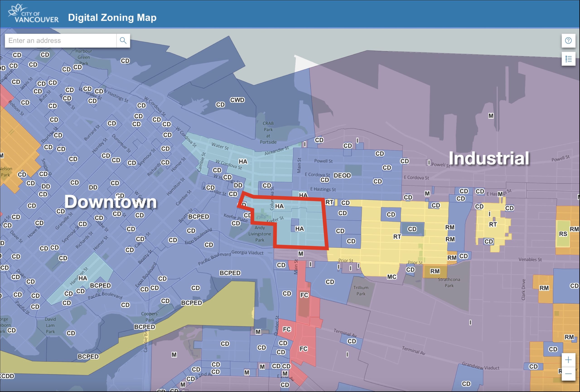Click the RS zone label
580x392 pixels.
pos(563,234)
